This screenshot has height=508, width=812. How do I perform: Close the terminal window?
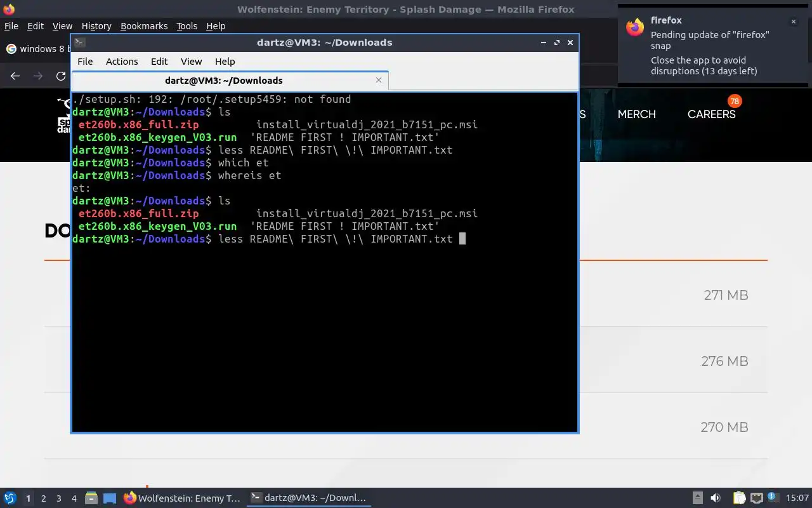click(x=570, y=43)
